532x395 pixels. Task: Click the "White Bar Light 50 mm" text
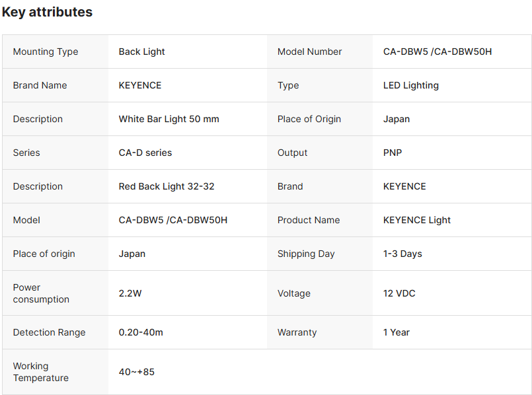click(169, 119)
